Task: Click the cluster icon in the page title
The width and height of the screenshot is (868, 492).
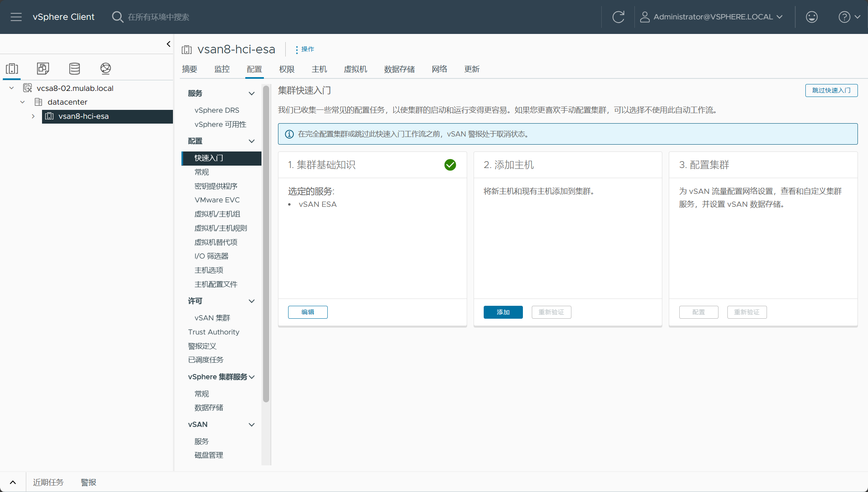Action: pos(187,50)
